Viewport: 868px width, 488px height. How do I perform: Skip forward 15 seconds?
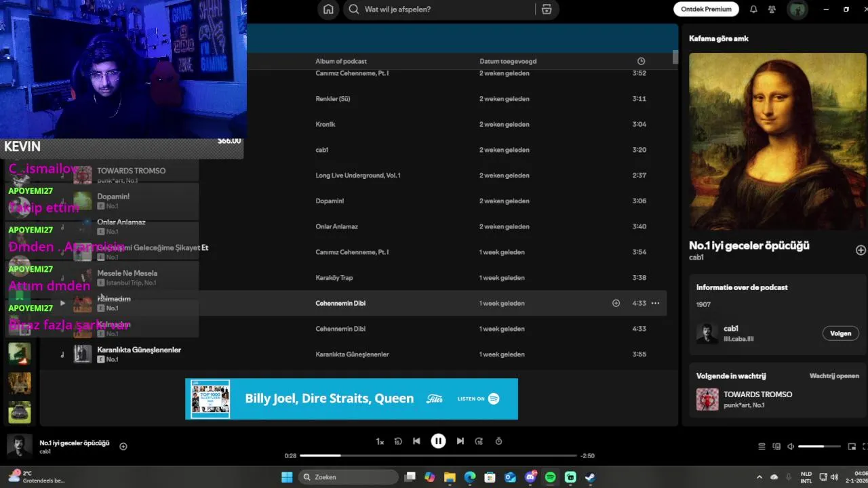click(x=479, y=441)
